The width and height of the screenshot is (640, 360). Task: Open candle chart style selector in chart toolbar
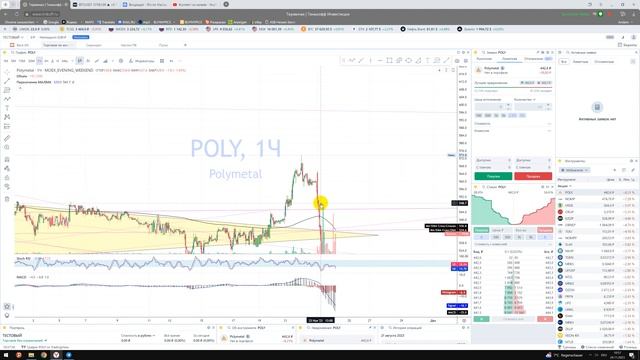click(80, 61)
